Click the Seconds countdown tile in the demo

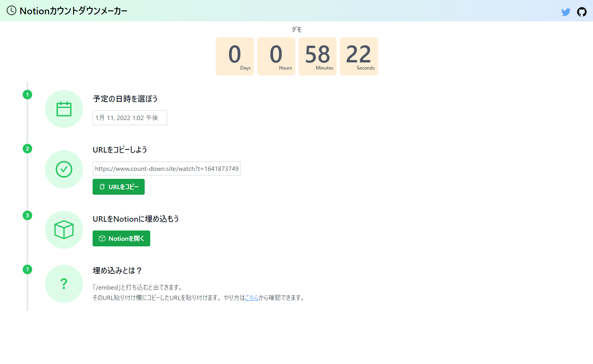click(359, 56)
